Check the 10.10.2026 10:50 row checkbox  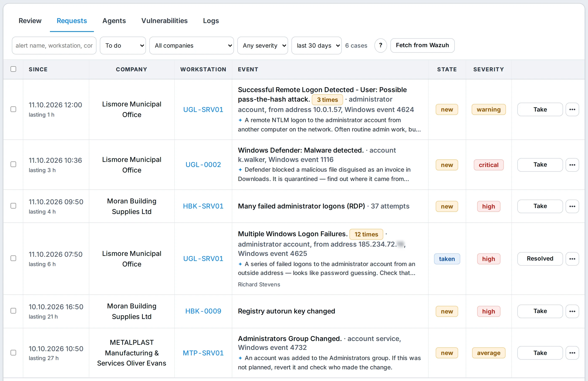click(x=13, y=353)
